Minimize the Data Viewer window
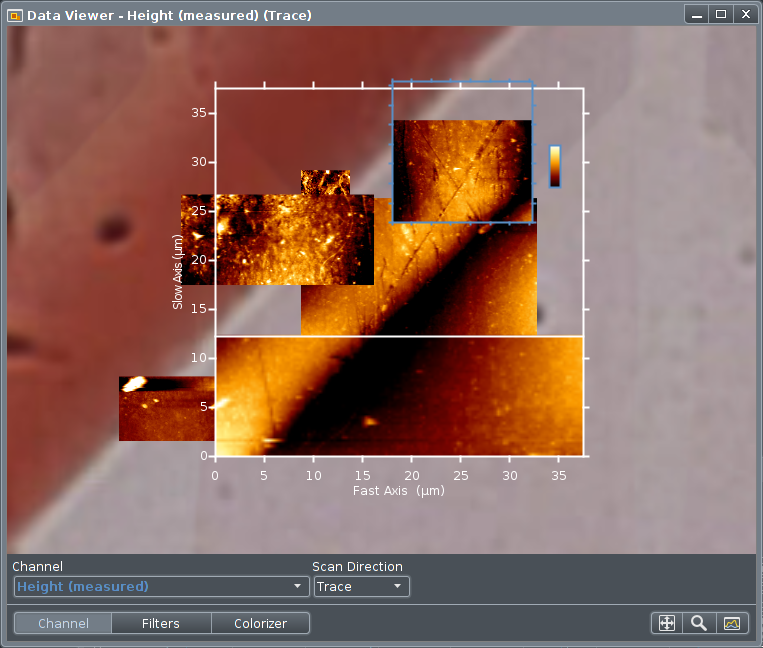This screenshot has height=648, width=763. click(697, 15)
